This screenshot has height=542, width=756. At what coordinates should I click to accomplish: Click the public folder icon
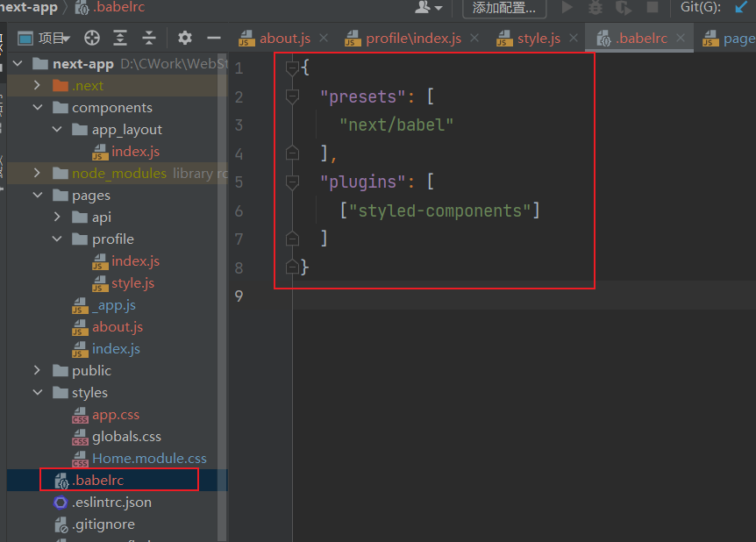pyautogui.click(x=61, y=370)
